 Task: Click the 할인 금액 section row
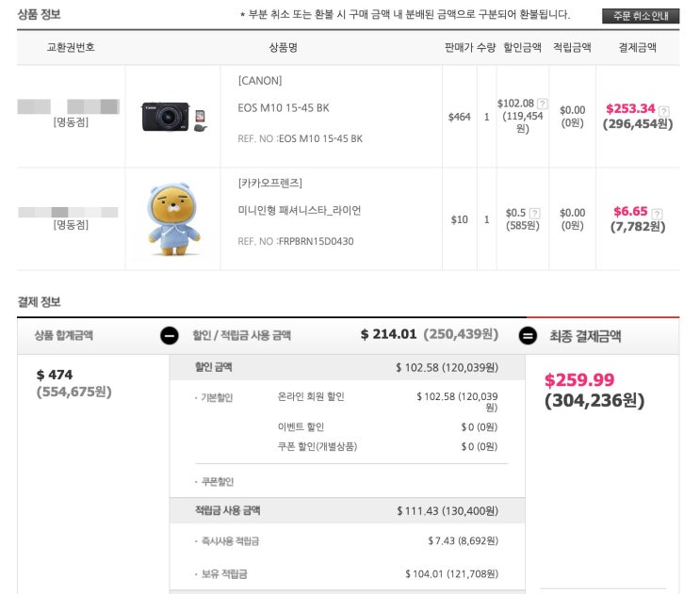pyautogui.click(x=347, y=367)
